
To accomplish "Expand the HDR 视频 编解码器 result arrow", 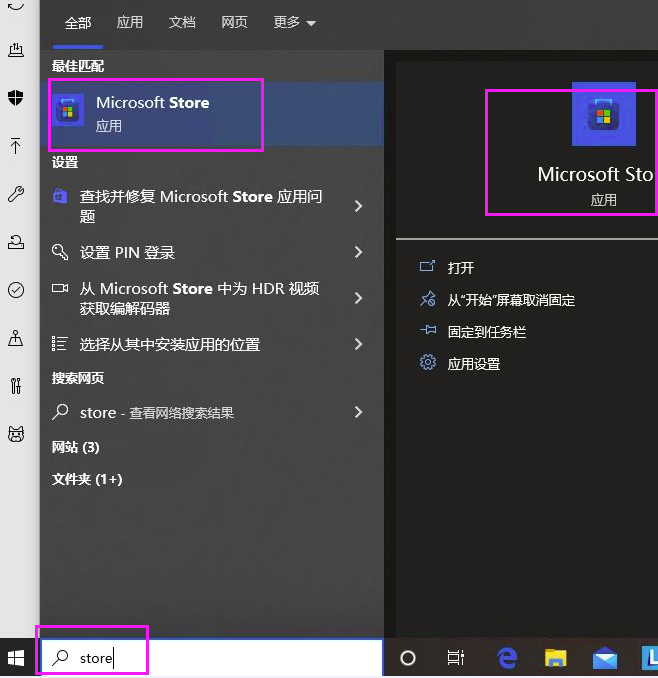I will pos(358,298).
